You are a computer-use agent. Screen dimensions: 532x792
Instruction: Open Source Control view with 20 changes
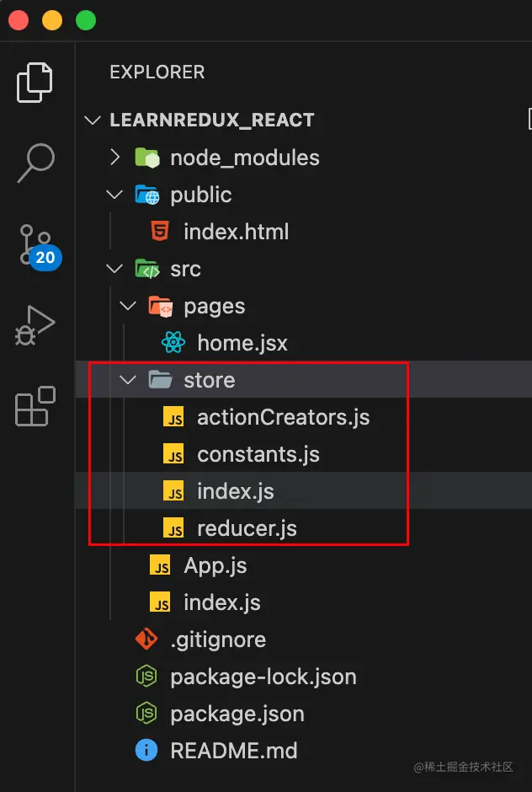click(x=35, y=246)
